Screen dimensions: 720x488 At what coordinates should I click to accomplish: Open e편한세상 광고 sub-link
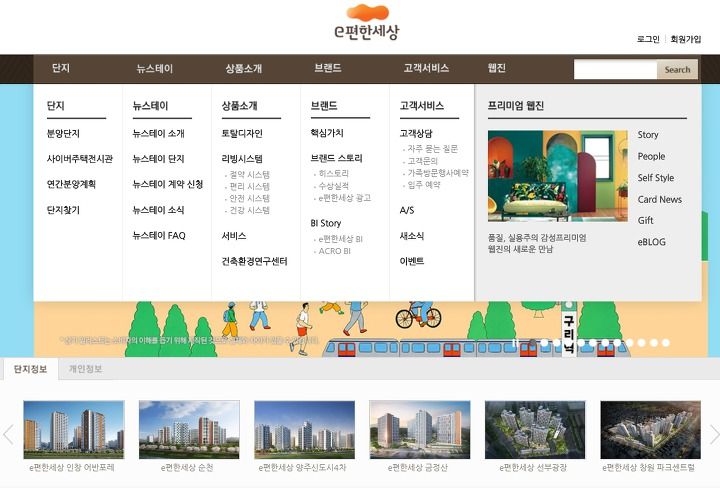click(345, 198)
